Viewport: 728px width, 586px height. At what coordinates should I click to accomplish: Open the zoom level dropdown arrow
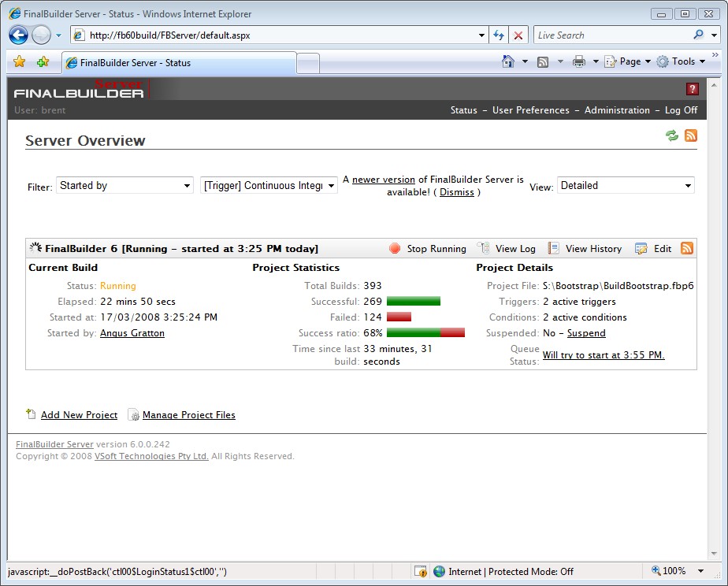pyautogui.click(x=700, y=571)
